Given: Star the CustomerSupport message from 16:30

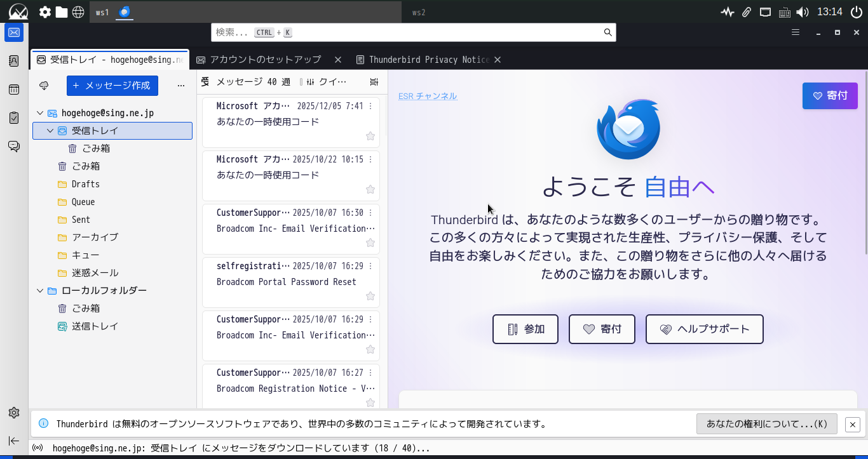Looking at the screenshot, I should [x=370, y=243].
